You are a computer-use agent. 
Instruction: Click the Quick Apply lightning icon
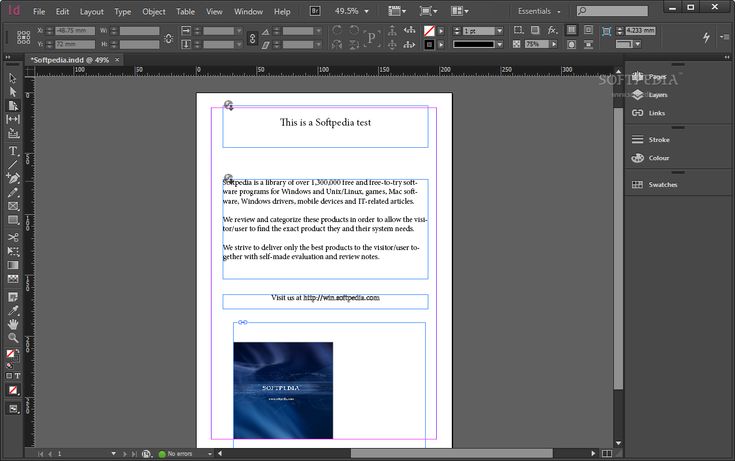pyautogui.click(x=706, y=38)
